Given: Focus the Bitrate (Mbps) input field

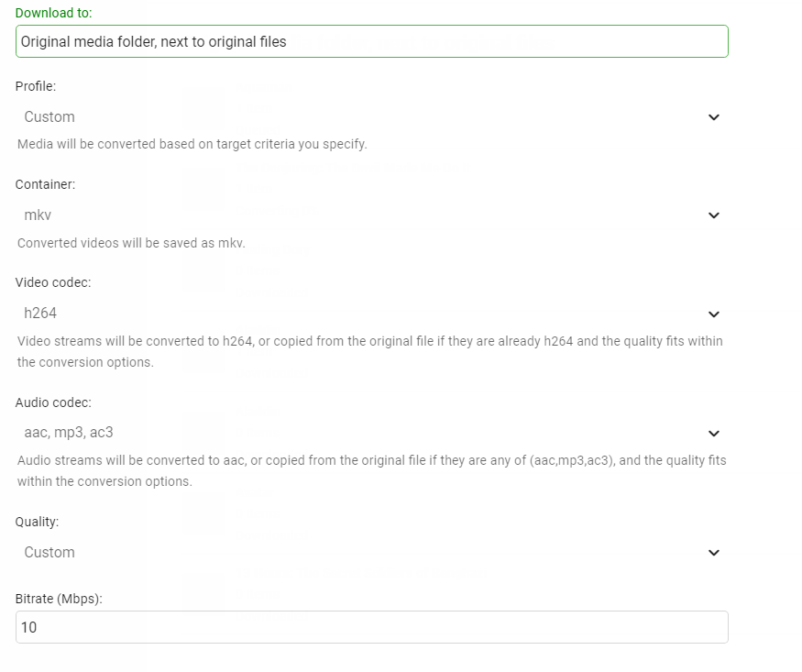Looking at the screenshot, I should pos(371,627).
